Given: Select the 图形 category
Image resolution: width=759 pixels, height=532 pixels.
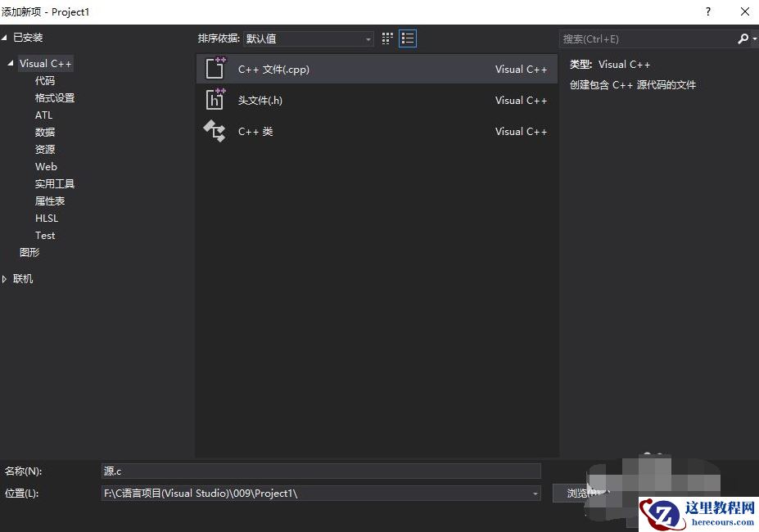Looking at the screenshot, I should pyautogui.click(x=29, y=252).
